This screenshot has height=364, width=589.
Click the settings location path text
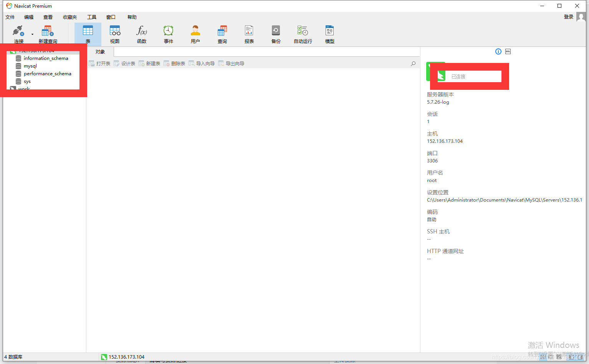505,200
